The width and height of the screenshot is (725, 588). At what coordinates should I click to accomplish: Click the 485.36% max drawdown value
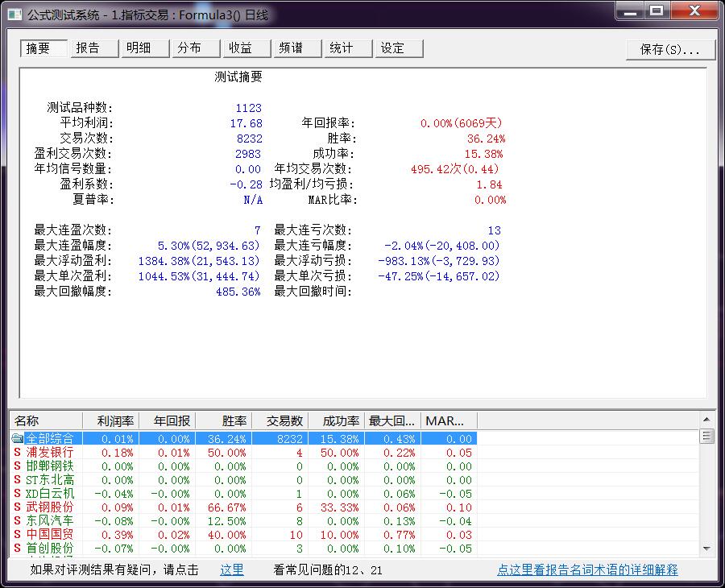(238, 292)
